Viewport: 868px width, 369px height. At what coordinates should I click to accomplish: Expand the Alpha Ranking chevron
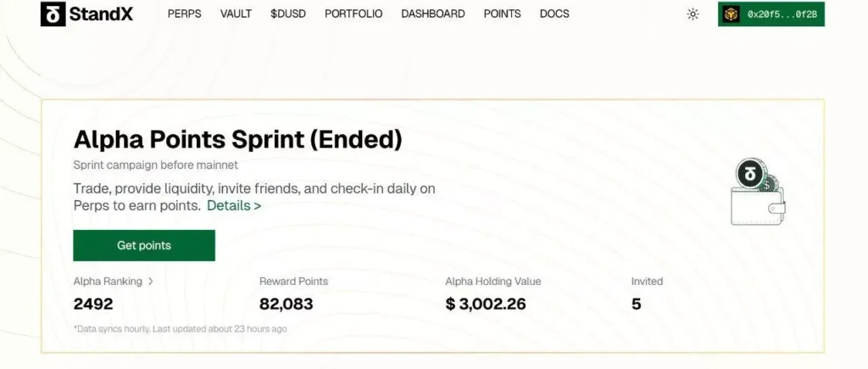[151, 281]
